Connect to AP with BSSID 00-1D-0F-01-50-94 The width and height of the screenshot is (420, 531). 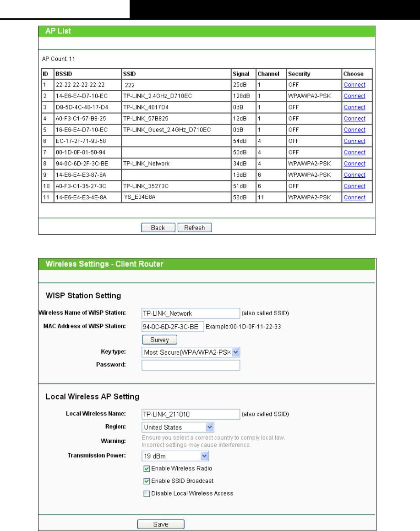click(355, 153)
